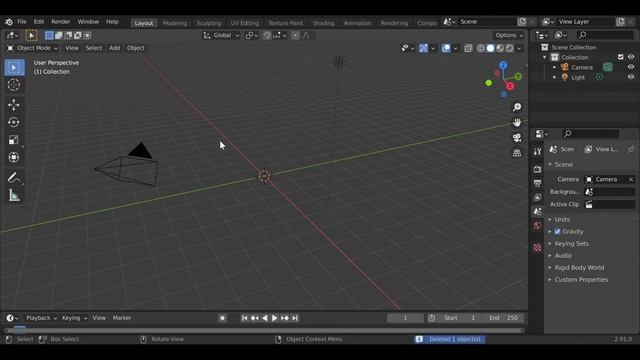Screen dimensions: 640x360
Task: Toggle camera view with the camera icon
Action: [x=517, y=138]
